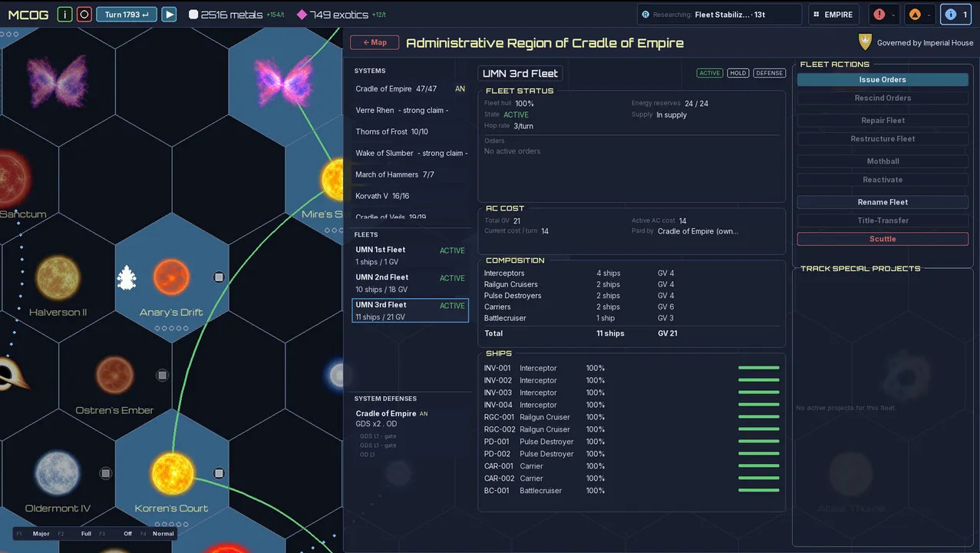Open the Fleet Stabiliz research status
980x553 pixels.
tap(719, 15)
